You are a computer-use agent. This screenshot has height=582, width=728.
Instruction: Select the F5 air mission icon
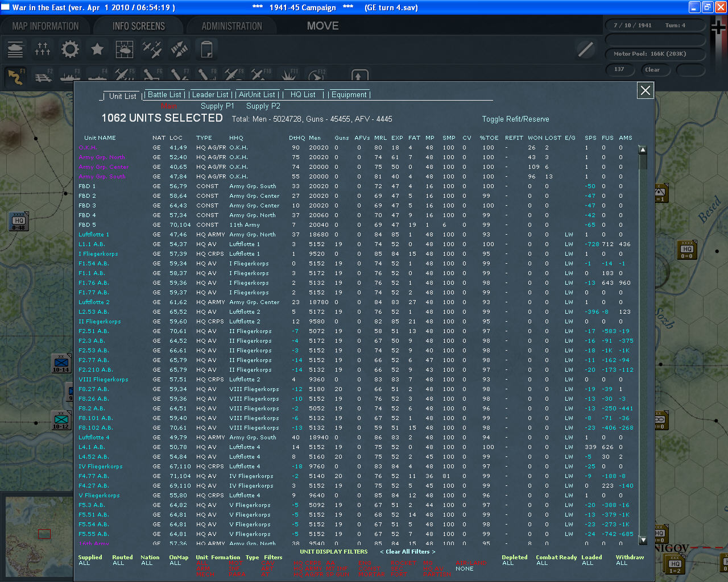pyautogui.click(x=125, y=76)
